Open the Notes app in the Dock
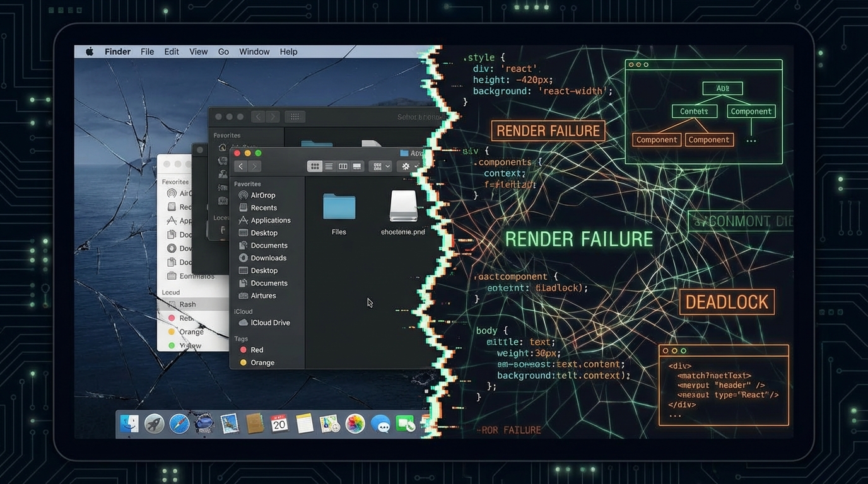Viewport: 868px width, 484px height. (305, 423)
